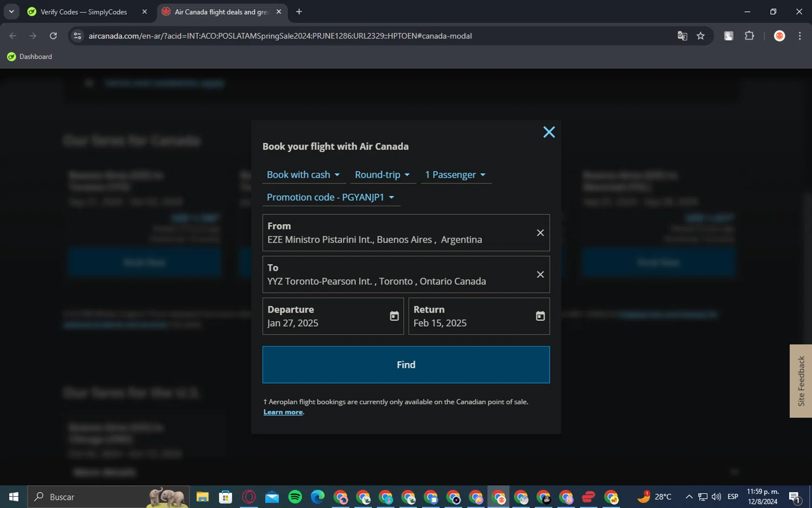The height and width of the screenshot is (508, 812).
Task: Go forward in browser history
Action: click(x=33, y=36)
